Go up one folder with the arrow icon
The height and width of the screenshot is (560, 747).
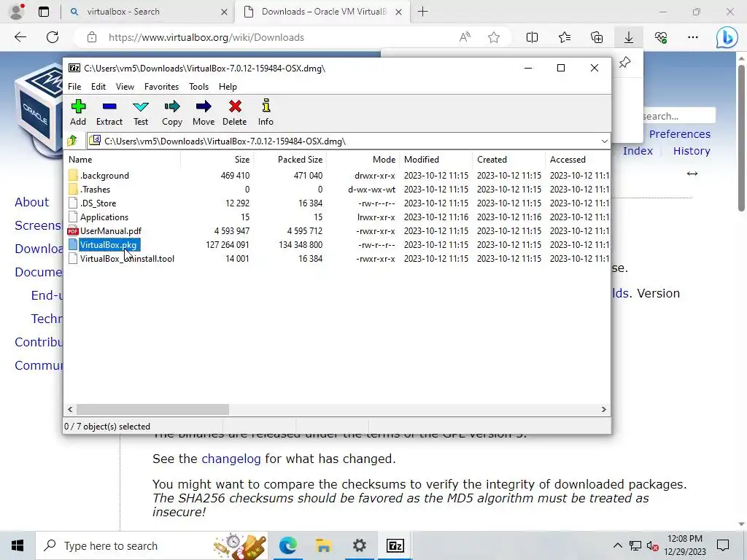tap(72, 141)
